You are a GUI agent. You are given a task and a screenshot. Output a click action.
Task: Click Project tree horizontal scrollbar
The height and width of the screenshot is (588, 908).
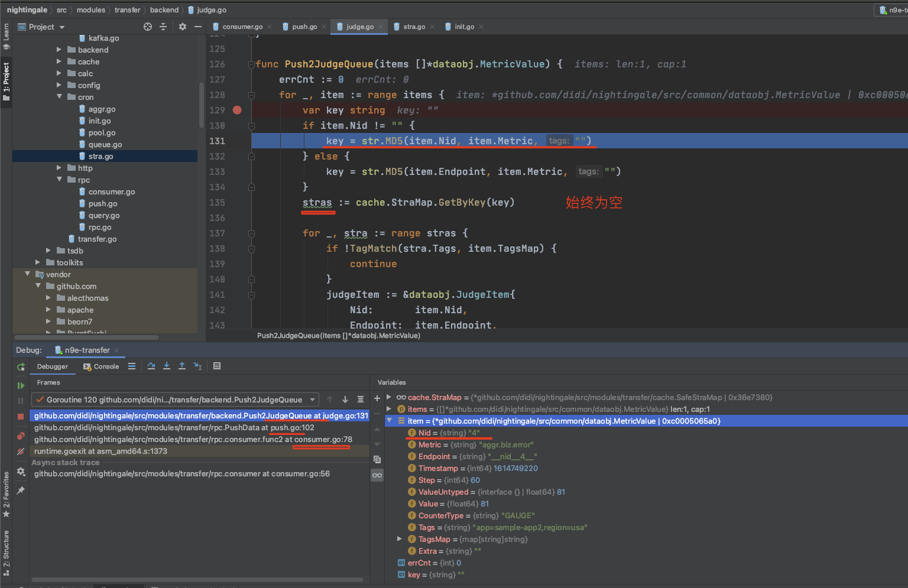point(87,337)
